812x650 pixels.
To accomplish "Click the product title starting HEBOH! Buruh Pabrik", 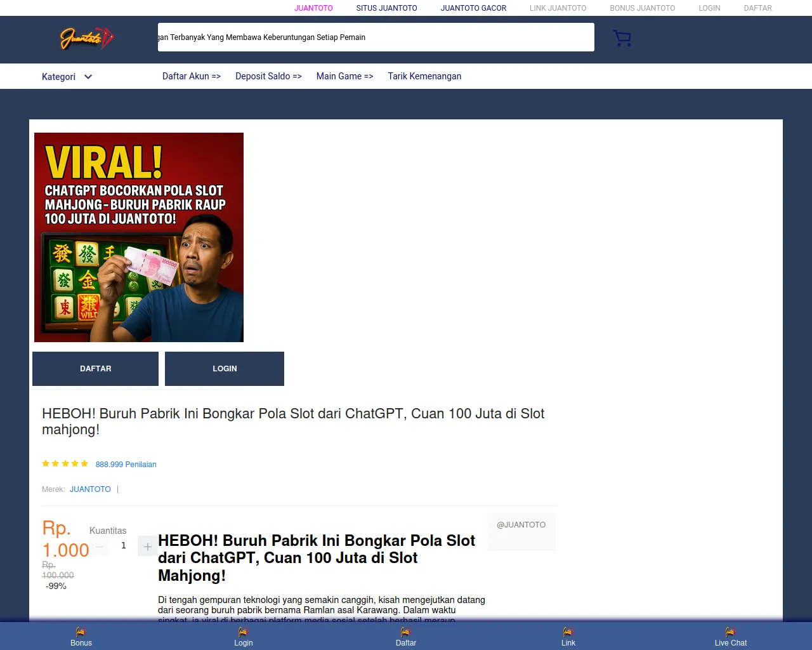I will pyautogui.click(x=293, y=421).
